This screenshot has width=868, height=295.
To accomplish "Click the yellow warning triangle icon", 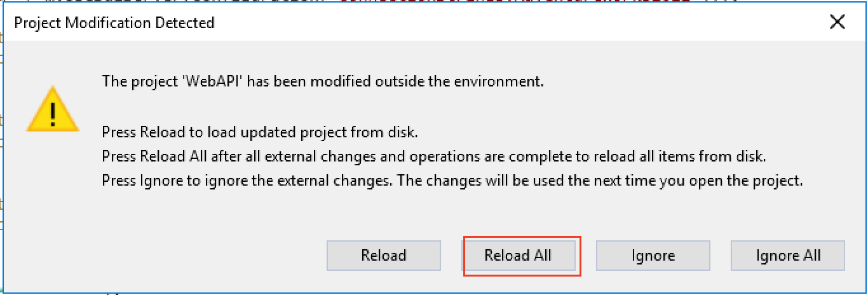I will tap(53, 113).
